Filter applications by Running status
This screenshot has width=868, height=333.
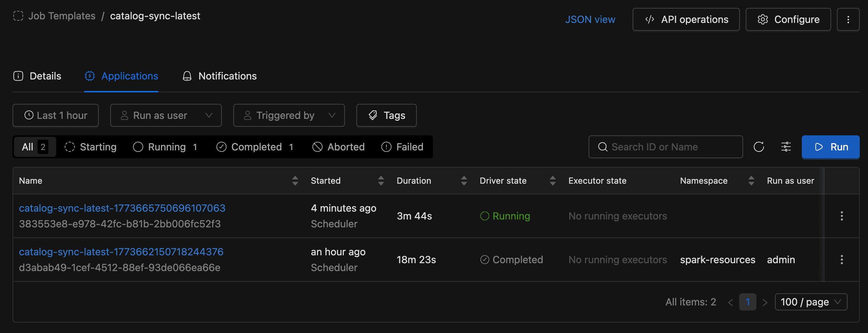coord(165,147)
